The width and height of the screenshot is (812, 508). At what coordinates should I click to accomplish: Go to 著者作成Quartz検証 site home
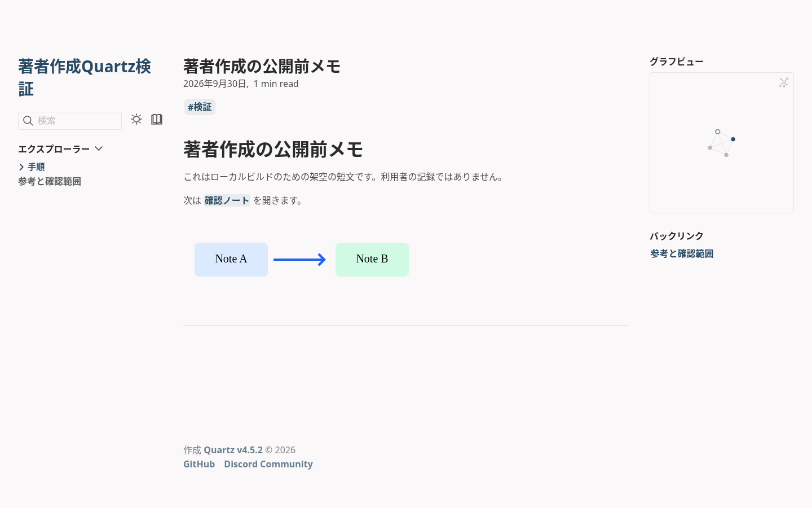(x=85, y=77)
